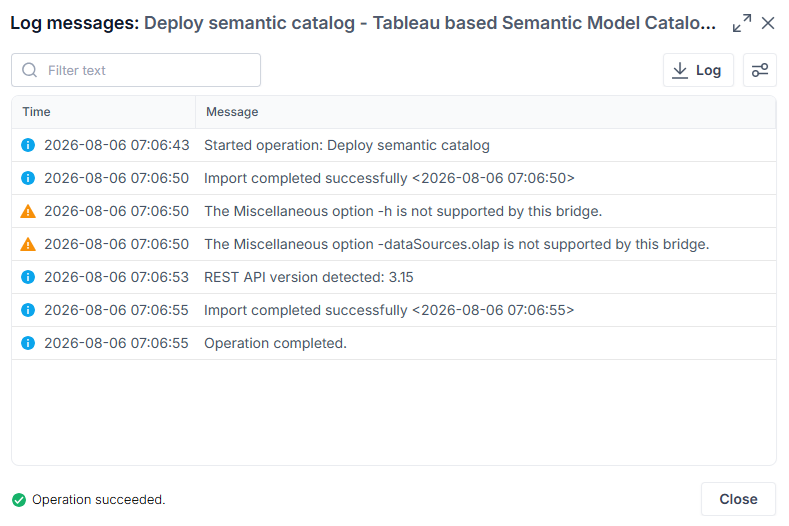789x526 pixels.
Task: Download the Log file
Action: [698, 70]
